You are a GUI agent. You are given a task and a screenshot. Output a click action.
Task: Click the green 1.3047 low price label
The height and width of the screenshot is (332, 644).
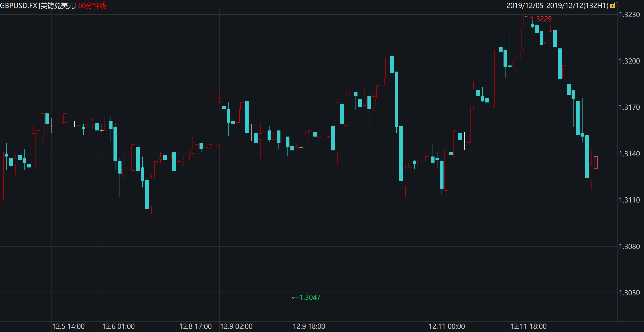coord(310,297)
